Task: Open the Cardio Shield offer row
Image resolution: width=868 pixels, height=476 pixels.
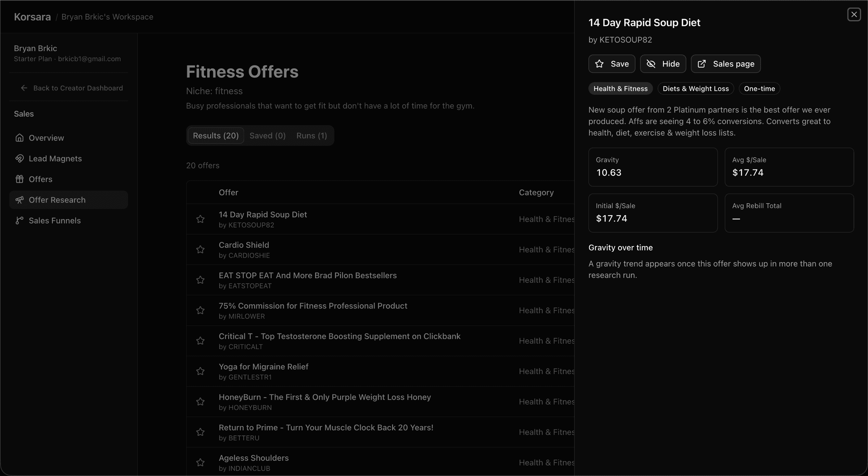Action: (x=380, y=250)
